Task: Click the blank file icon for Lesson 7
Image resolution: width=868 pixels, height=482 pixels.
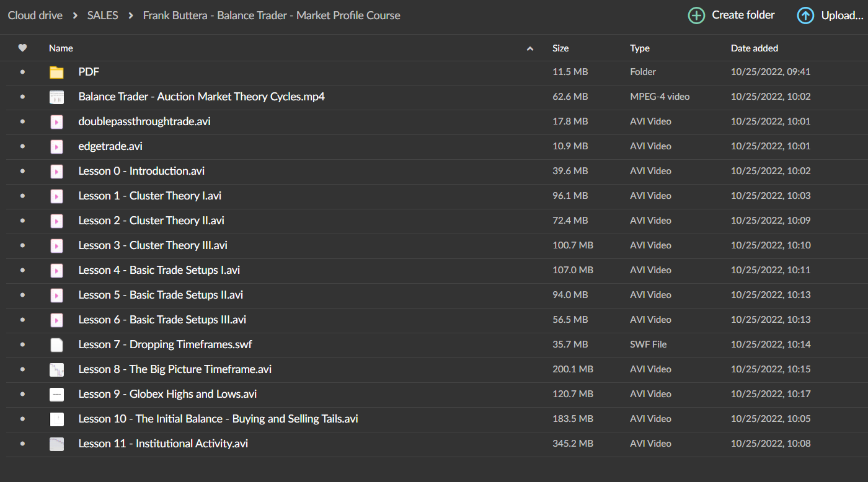Action: click(x=56, y=345)
